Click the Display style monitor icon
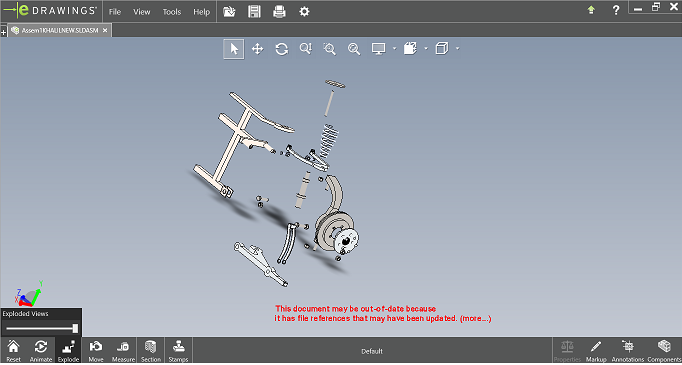 378,49
